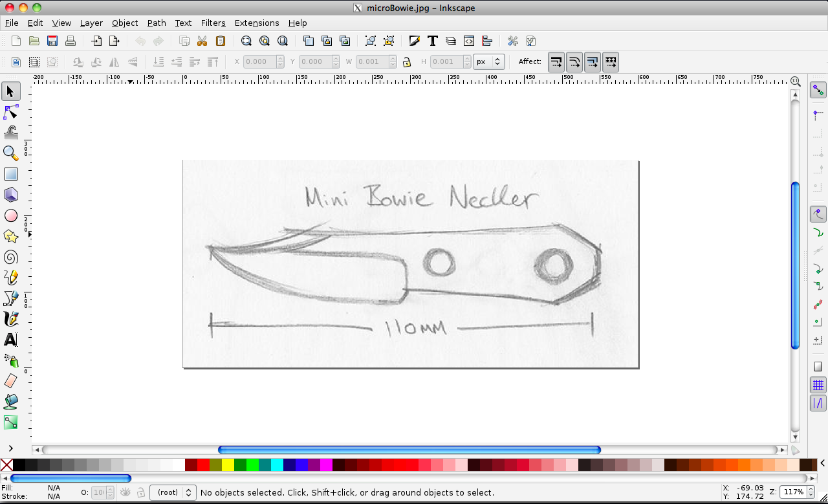This screenshot has width=828, height=504.
Task: Click the X coordinate input field
Action: 259,62
